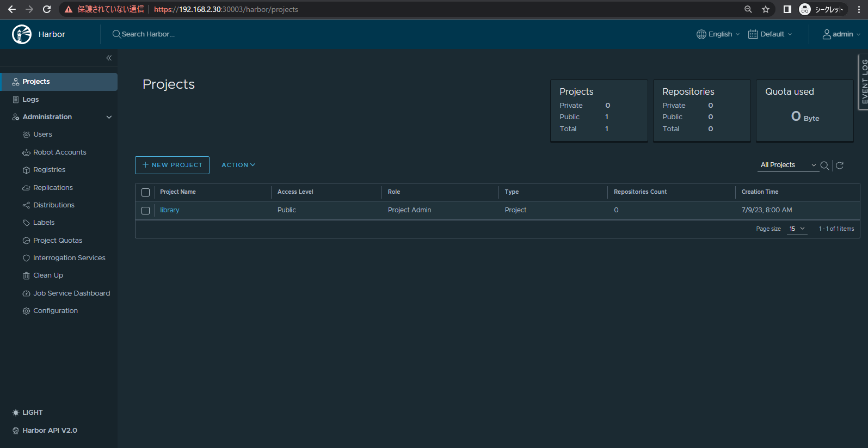Open Configuration page

tap(56, 311)
